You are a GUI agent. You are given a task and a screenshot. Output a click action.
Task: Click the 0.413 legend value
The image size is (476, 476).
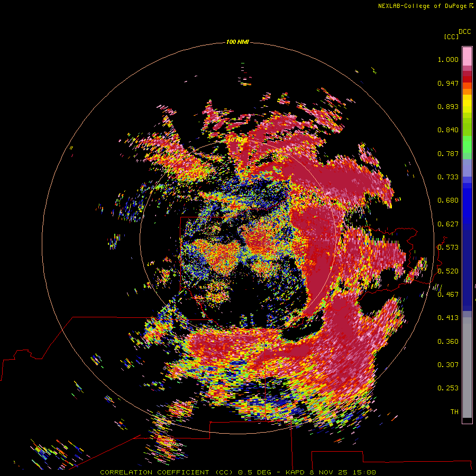(448, 318)
